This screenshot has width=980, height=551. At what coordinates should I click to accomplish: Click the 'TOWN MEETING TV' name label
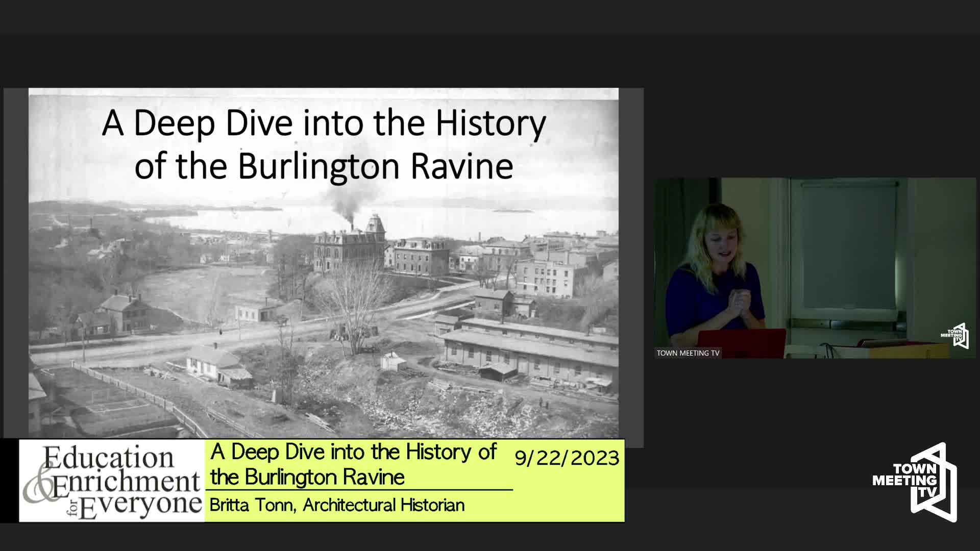pos(688,353)
